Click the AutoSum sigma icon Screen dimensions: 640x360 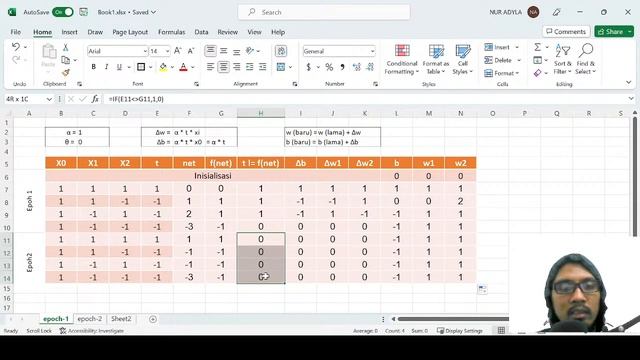538,47
